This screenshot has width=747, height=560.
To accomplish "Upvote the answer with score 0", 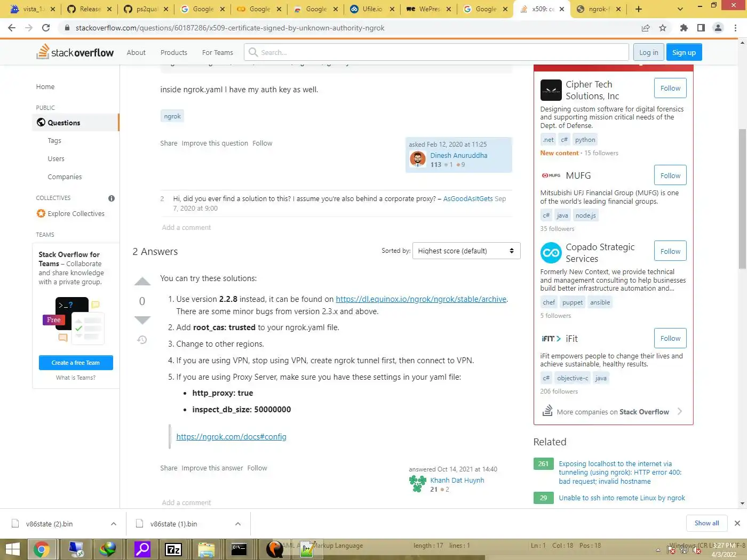I will (142, 282).
